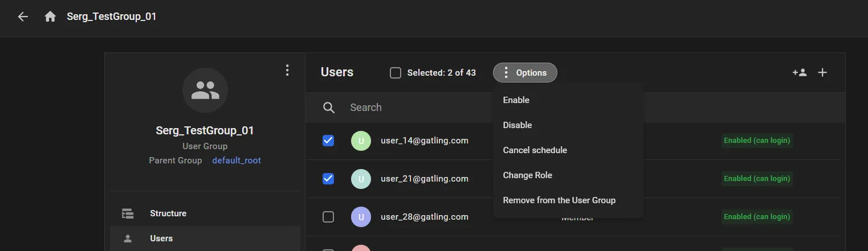The width and height of the screenshot is (868, 251).
Task: Toggle the select-all users checkbox
Action: pos(396,73)
